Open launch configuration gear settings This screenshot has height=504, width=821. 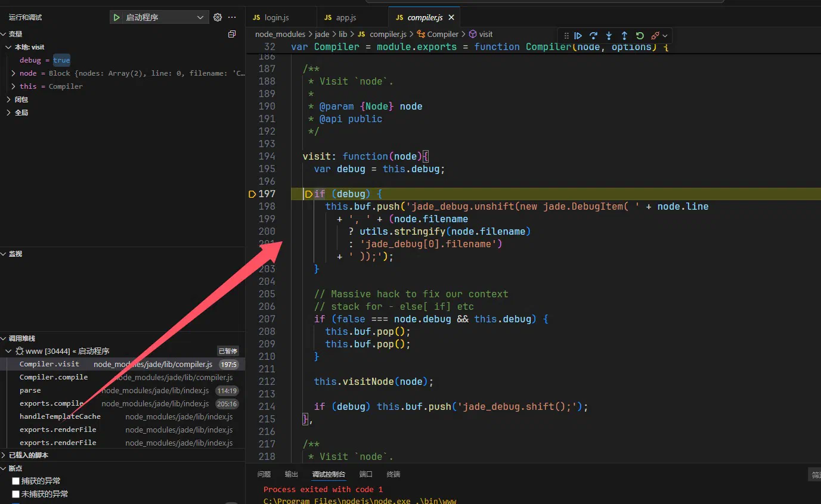218,17
